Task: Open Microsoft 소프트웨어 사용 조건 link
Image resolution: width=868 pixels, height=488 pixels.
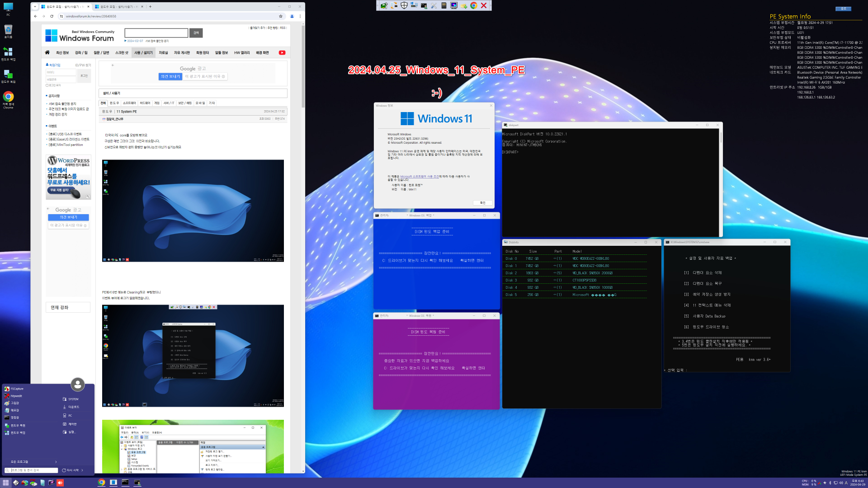Action: point(419,177)
